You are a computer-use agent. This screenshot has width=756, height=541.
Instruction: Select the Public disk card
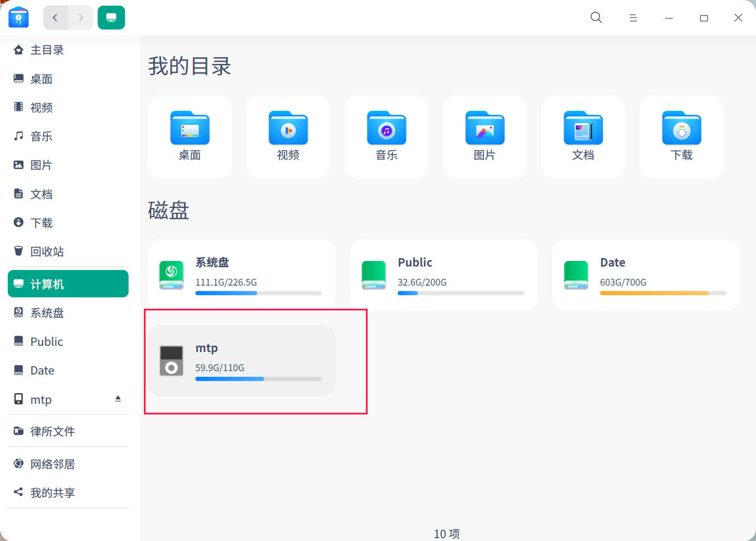click(x=444, y=275)
